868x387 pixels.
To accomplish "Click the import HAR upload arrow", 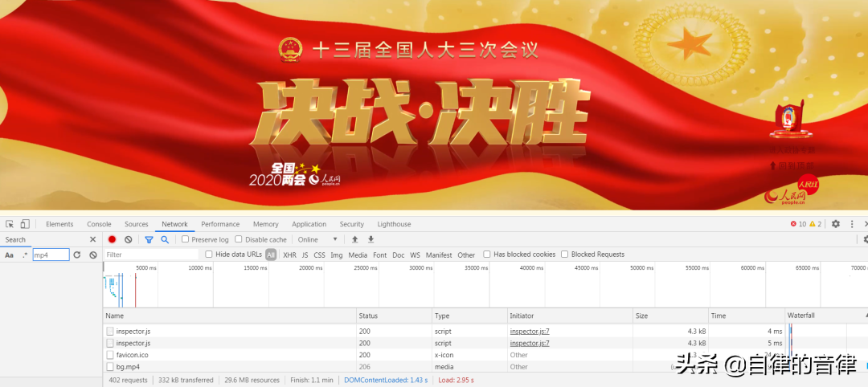I will pos(354,239).
